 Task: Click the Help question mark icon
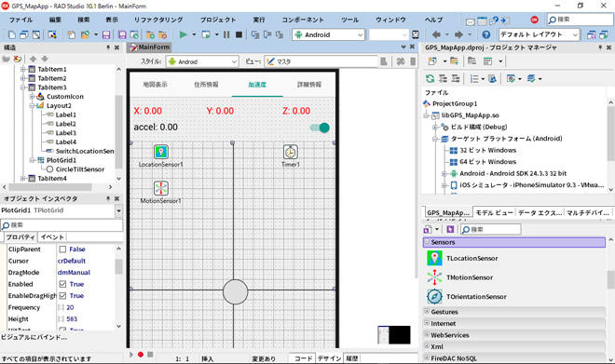[486, 34]
